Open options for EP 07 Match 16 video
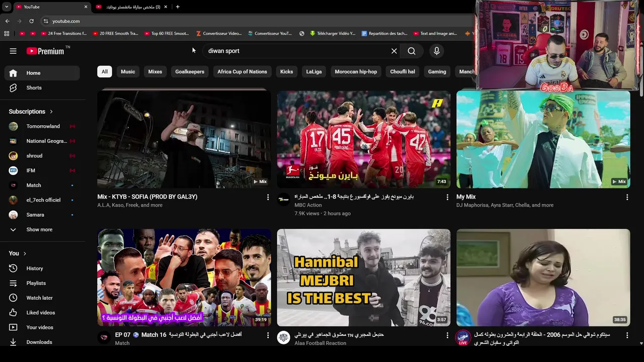Screen dimensions: 644x362 pyautogui.click(x=268, y=335)
